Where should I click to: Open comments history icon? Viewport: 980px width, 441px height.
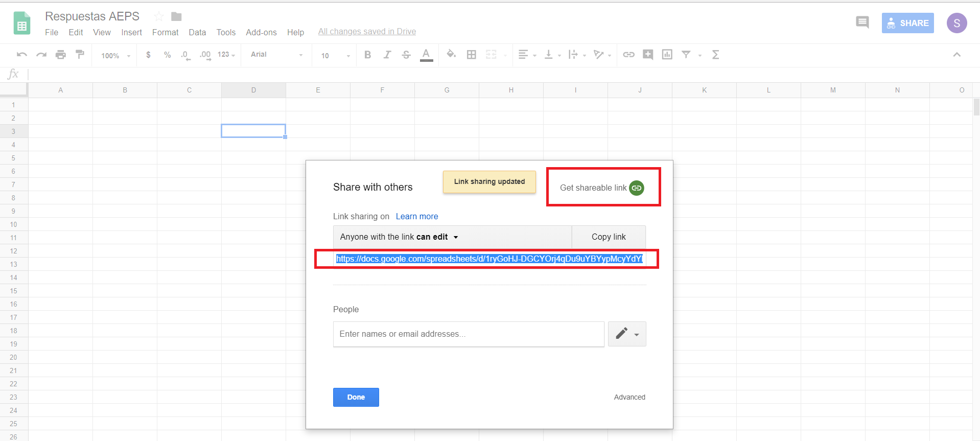pos(862,22)
